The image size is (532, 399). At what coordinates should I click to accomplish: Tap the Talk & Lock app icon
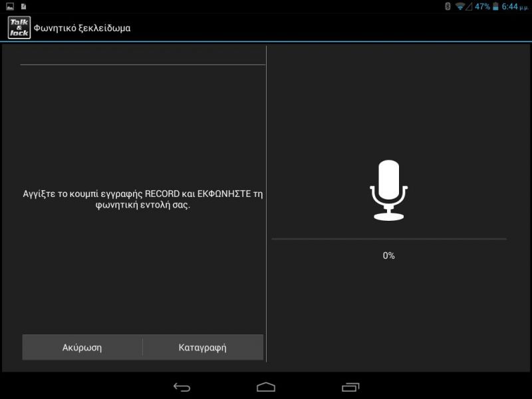pos(19,27)
